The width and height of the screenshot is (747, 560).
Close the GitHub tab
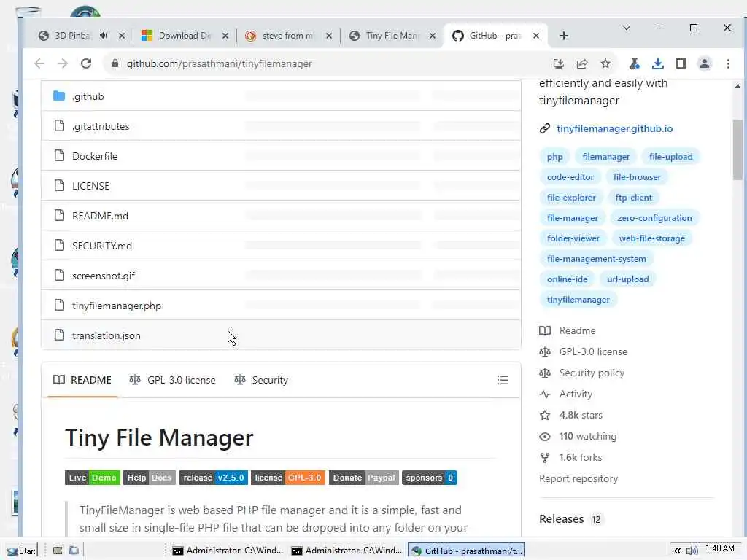point(536,36)
